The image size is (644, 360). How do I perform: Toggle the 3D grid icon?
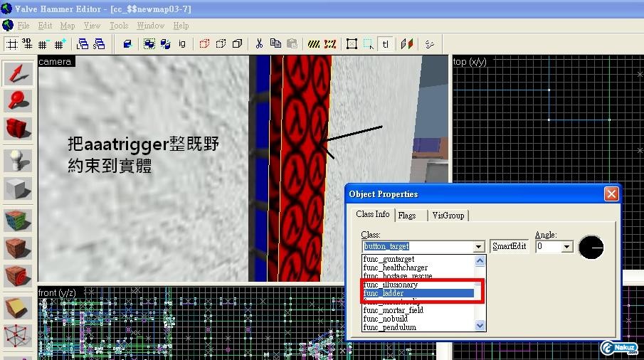(x=27, y=44)
